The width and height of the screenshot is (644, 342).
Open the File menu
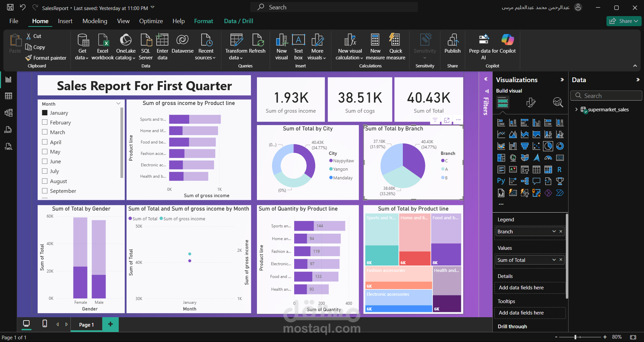pos(14,21)
